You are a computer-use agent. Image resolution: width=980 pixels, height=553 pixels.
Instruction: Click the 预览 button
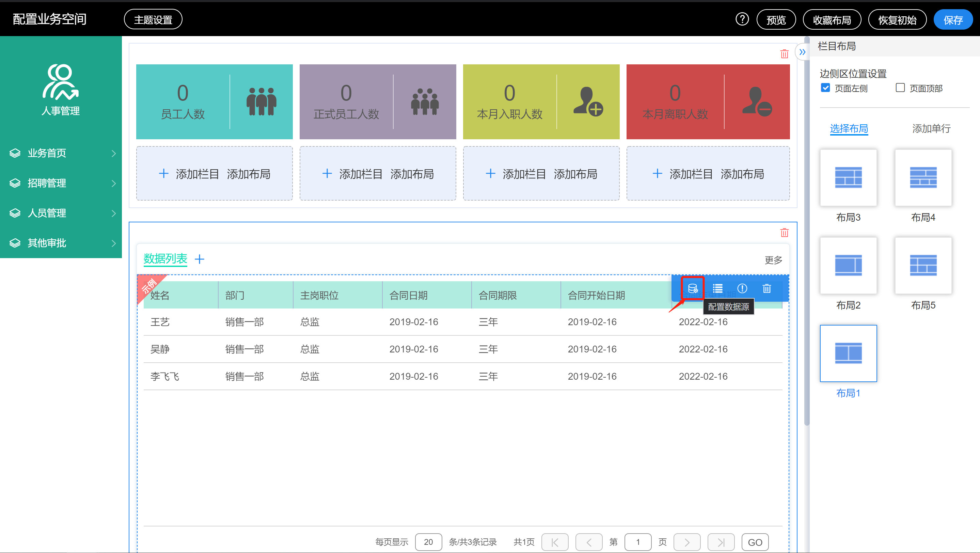coord(776,19)
